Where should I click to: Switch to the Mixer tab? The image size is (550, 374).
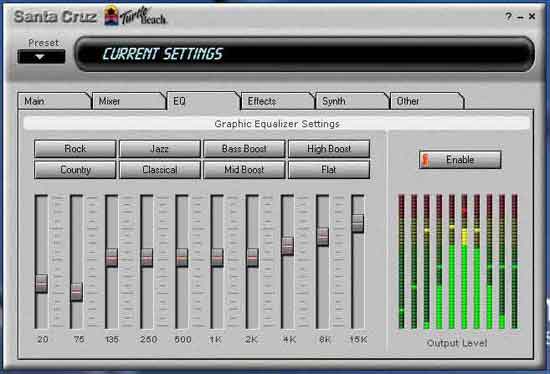(x=128, y=101)
